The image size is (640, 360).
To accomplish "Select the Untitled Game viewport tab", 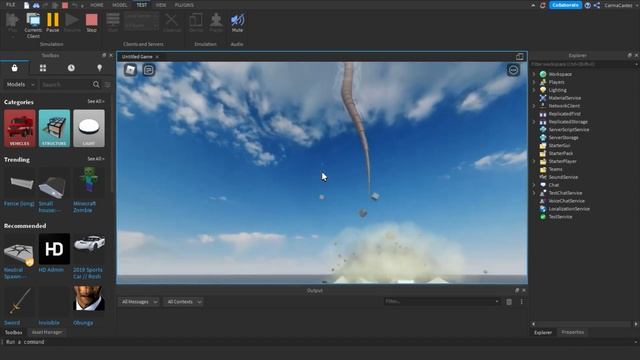I will (x=137, y=57).
